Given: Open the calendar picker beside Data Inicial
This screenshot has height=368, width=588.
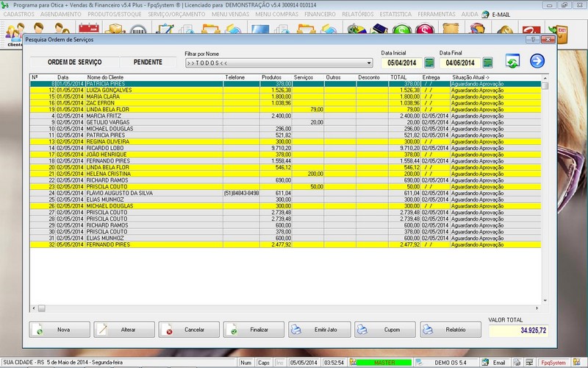Looking at the screenshot, I should [429, 63].
